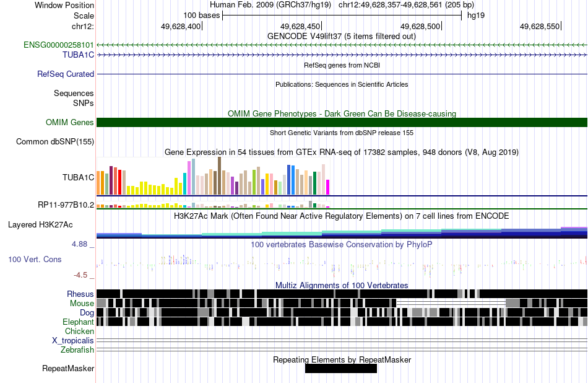This screenshot has width=588, height=383.
Task: Click the RefSeq genes from NCBI title
Action: pyautogui.click(x=342, y=65)
